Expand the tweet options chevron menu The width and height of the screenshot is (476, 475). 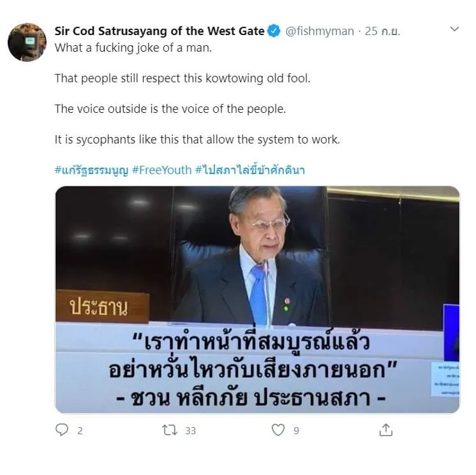coord(454,29)
